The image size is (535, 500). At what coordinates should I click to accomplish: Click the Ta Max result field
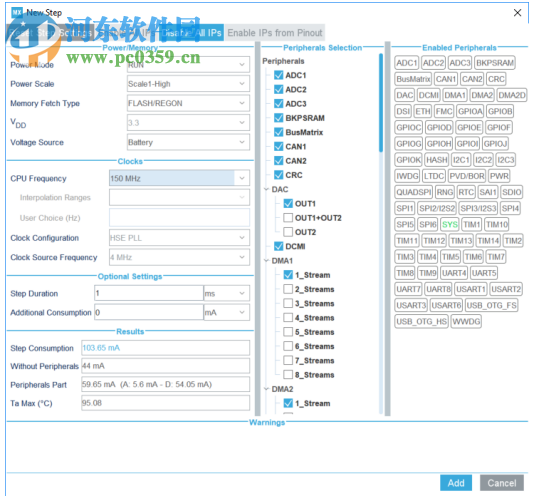pos(165,403)
